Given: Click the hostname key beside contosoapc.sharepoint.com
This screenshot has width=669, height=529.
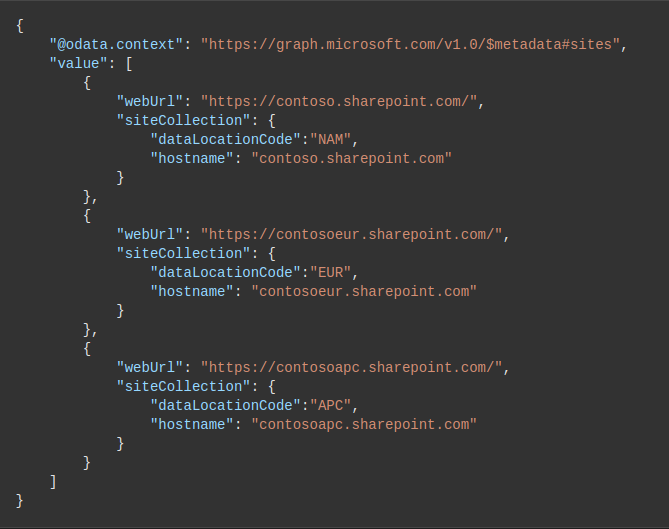Looking at the screenshot, I should 192,425.
